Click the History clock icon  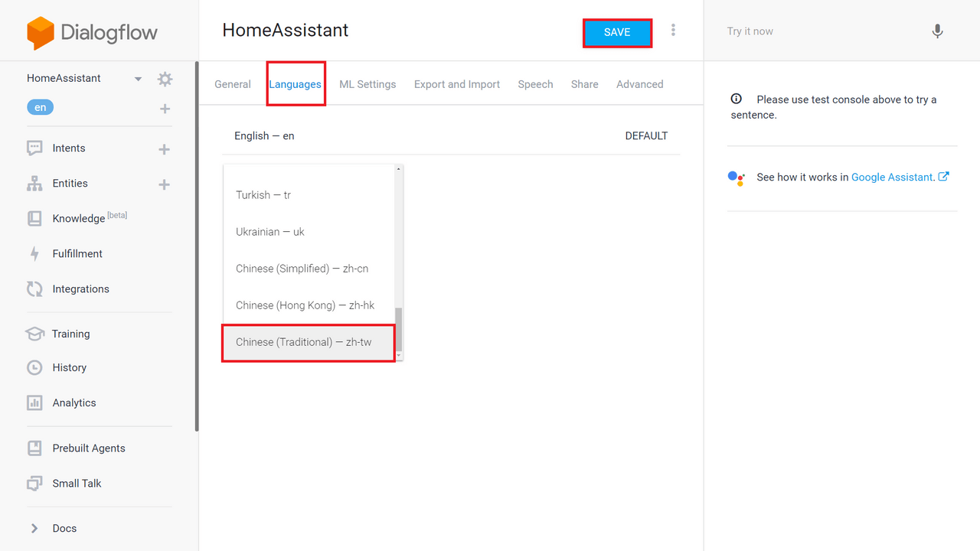34,368
